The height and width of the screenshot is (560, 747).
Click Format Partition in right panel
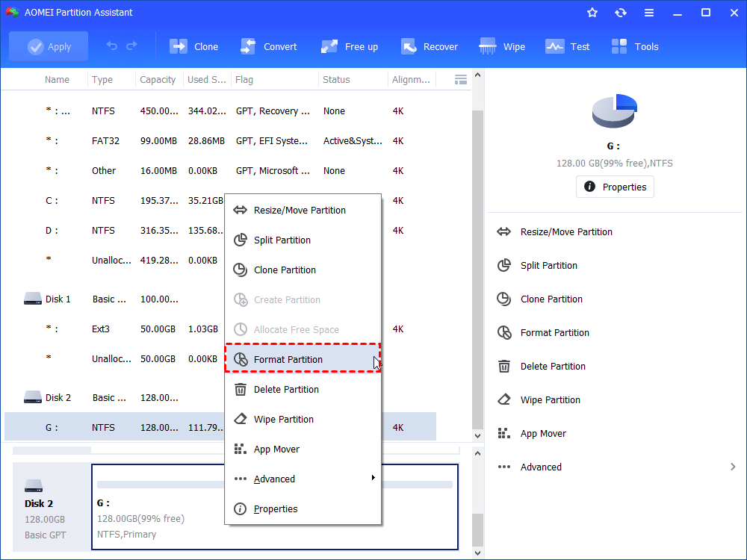pyautogui.click(x=543, y=332)
